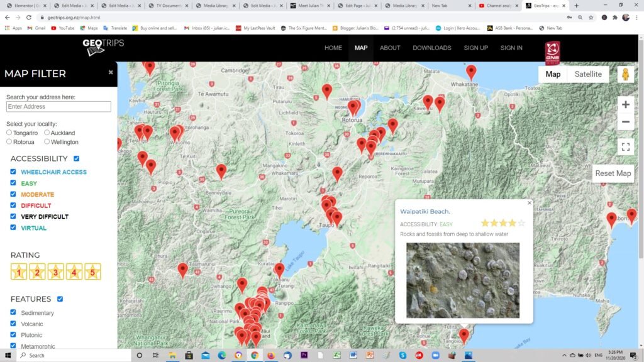Select Tongariro locality
Screen dimensions: 644x362
(x=9, y=133)
